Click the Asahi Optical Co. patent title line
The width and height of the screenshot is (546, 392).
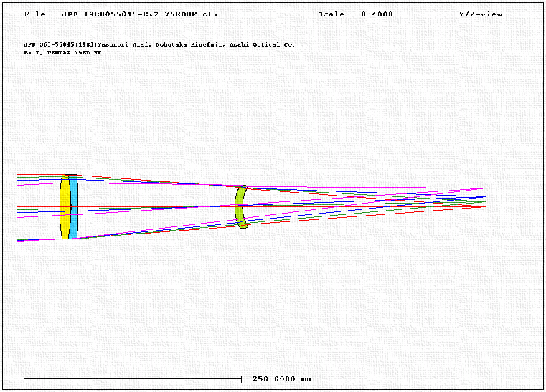pyautogui.click(x=159, y=44)
